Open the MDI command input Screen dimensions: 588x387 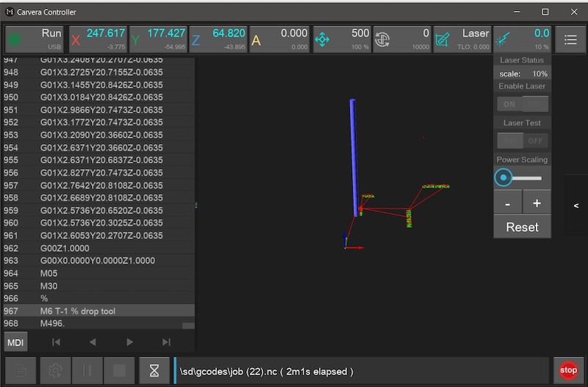coord(15,342)
